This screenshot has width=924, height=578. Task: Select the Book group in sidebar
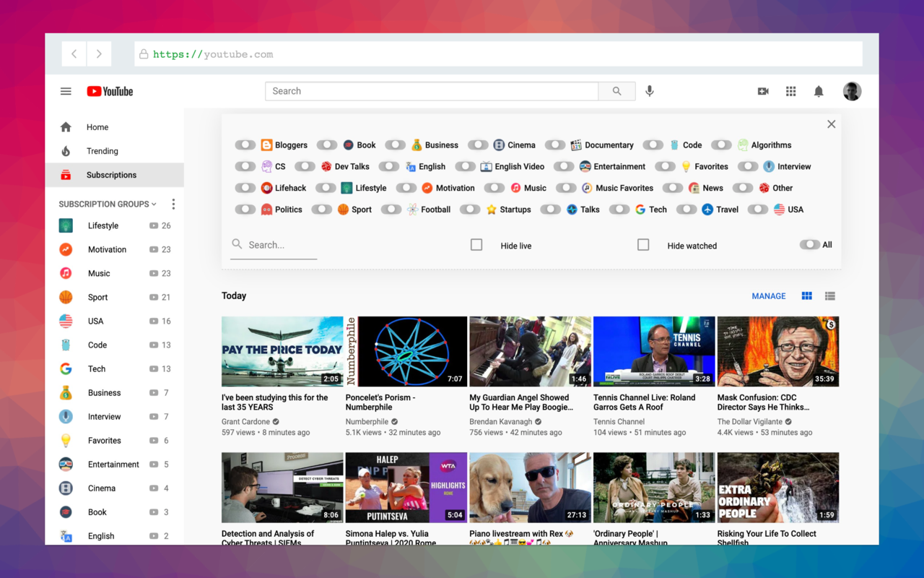point(114,512)
